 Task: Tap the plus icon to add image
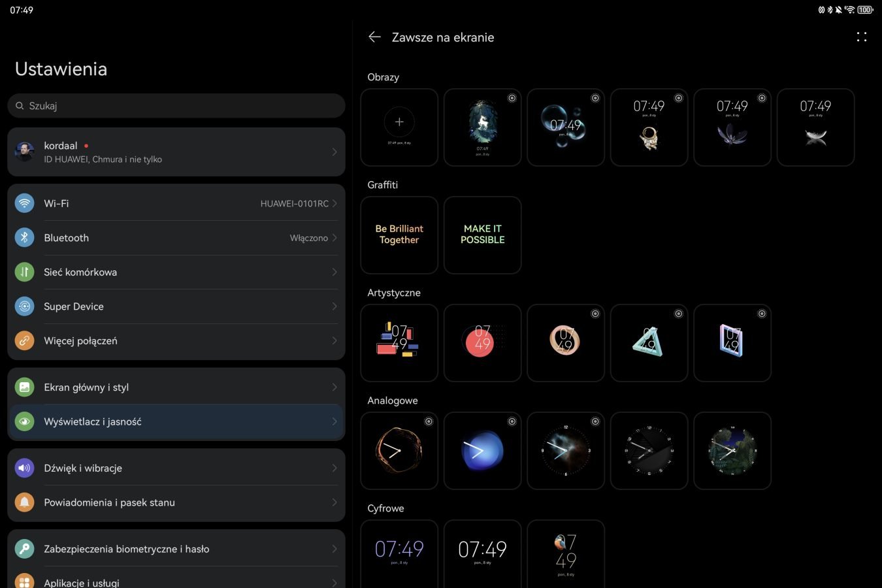[399, 122]
